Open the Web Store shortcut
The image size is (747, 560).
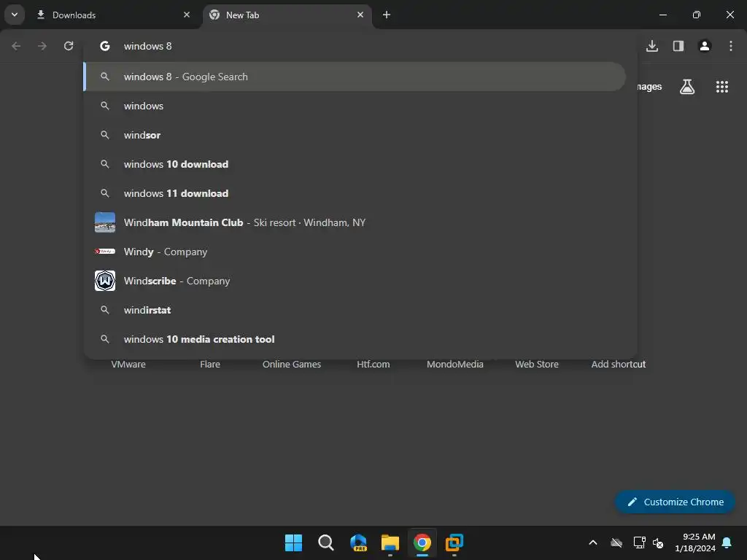tap(537, 365)
